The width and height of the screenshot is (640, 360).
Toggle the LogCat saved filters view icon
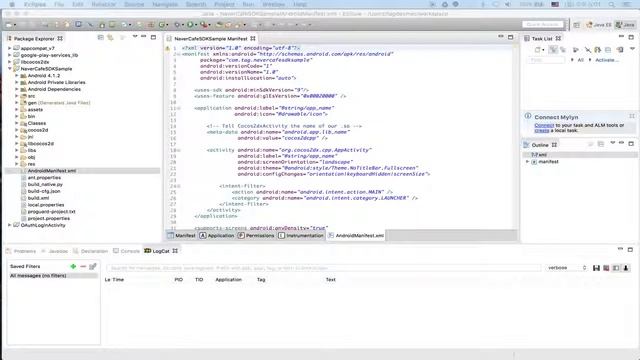[616, 268]
